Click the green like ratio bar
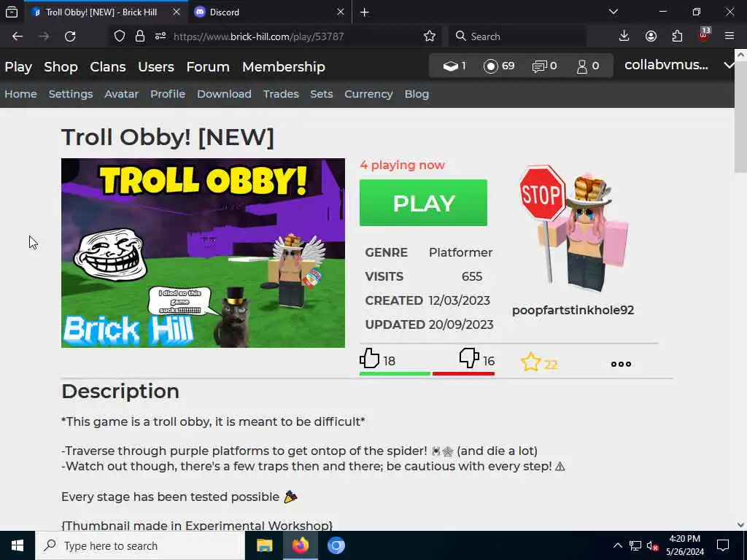The width and height of the screenshot is (747, 560). pyautogui.click(x=395, y=374)
